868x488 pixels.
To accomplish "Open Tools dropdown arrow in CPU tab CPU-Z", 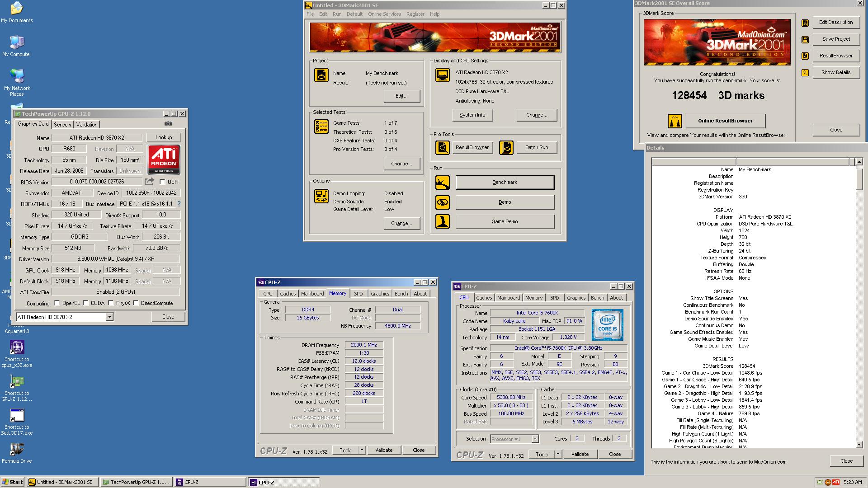I will (x=558, y=454).
